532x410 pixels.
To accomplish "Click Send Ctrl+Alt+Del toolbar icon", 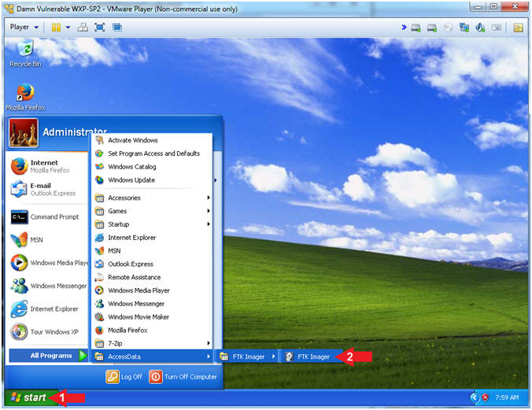I will (x=83, y=28).
